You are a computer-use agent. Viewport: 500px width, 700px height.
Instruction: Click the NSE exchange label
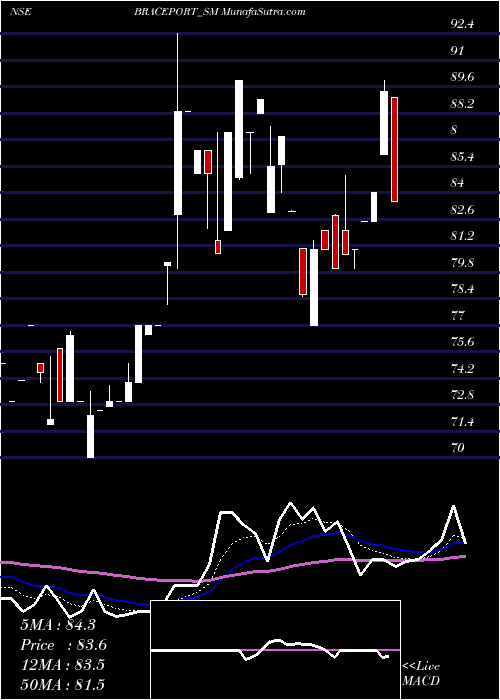[x=20, y=12]
